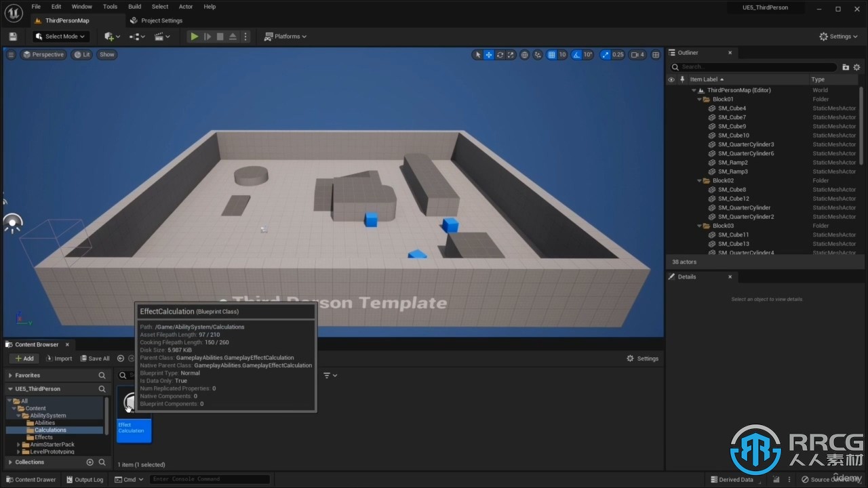This screenshot has width=868, height=488.
Task: Click Save All in Content Browser
Action: (95, 359)
